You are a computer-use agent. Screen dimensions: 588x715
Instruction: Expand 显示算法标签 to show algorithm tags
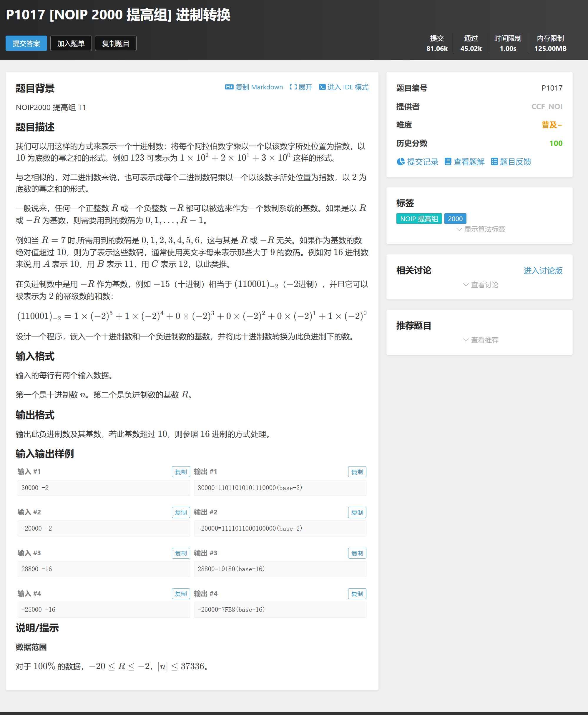tap(484, 229)
